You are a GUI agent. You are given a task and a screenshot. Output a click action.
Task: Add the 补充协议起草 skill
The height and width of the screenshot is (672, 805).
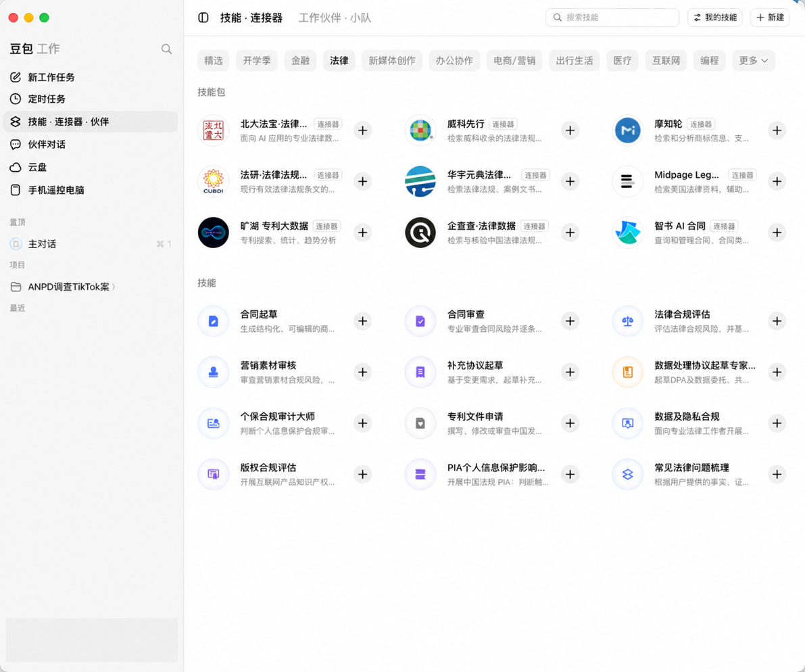point(570,373)
